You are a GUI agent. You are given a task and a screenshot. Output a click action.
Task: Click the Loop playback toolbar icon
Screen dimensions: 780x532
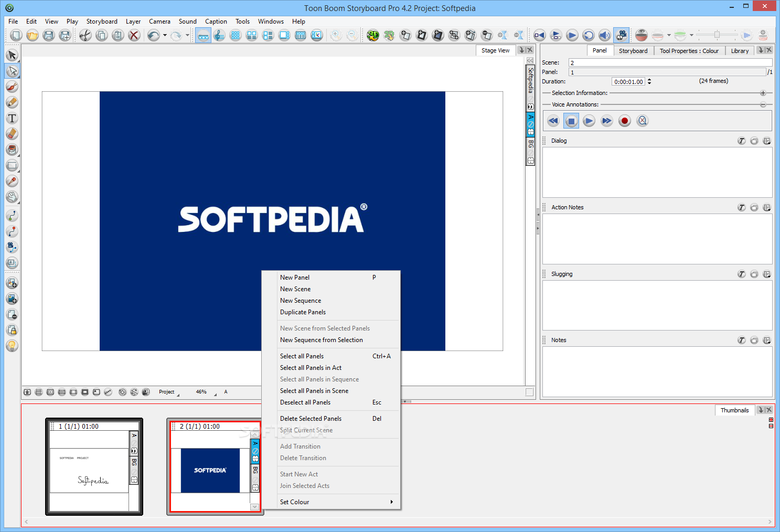pyautogui.click(x=589, y=35)
